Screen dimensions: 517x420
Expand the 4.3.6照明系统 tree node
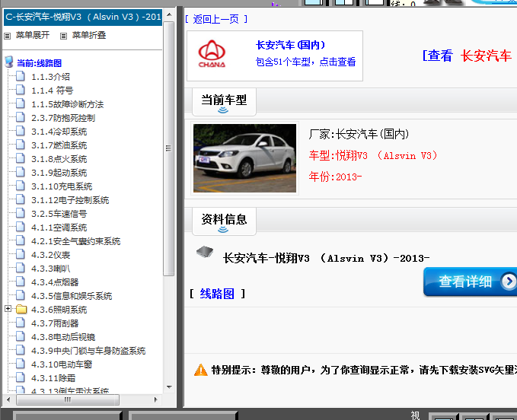click(8, 309)
